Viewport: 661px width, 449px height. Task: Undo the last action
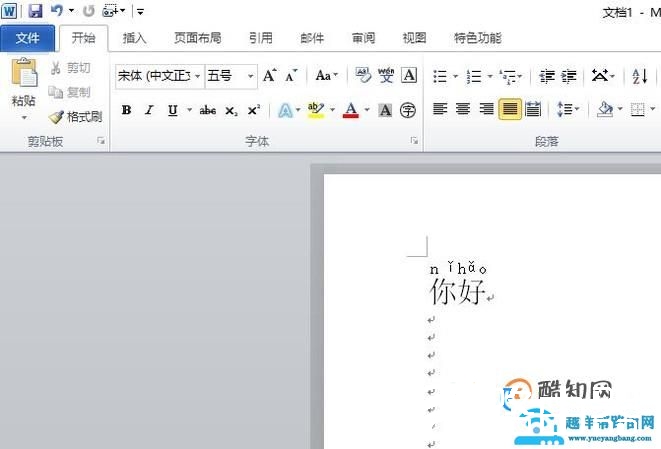click(56, 11)
